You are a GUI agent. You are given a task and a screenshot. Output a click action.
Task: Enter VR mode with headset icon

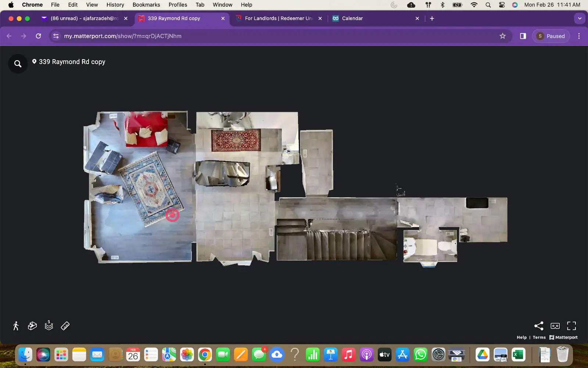tap(555, 326)
